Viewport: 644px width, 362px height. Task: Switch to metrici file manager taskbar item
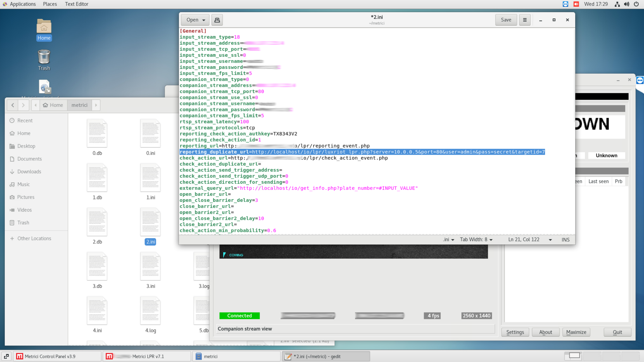point(236,356)
